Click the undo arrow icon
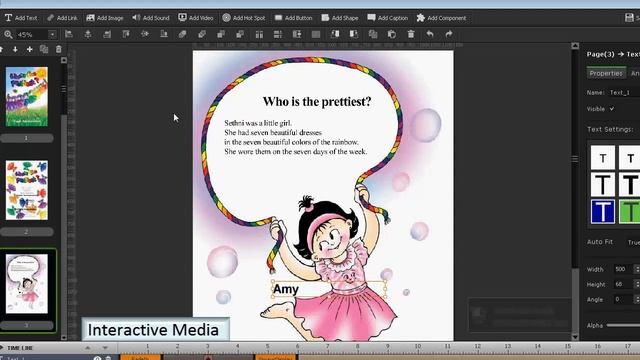640x360 pixels. click(430, 34)
